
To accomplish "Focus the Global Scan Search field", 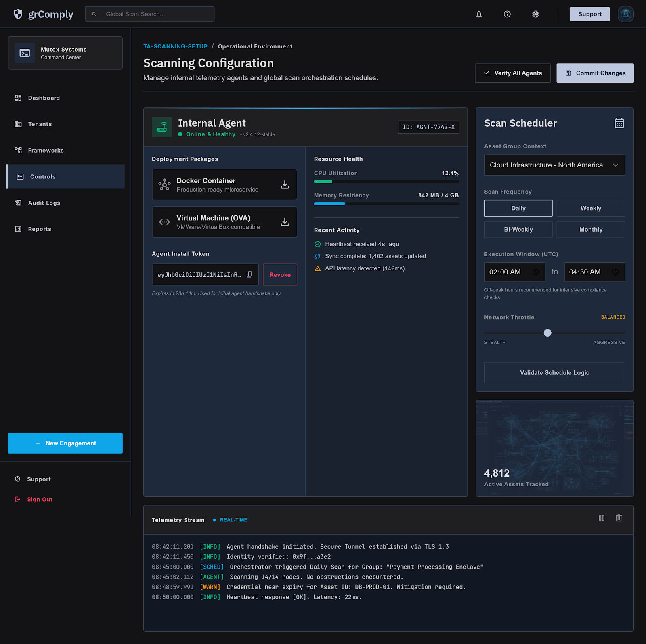I will [x=150, y=14].
